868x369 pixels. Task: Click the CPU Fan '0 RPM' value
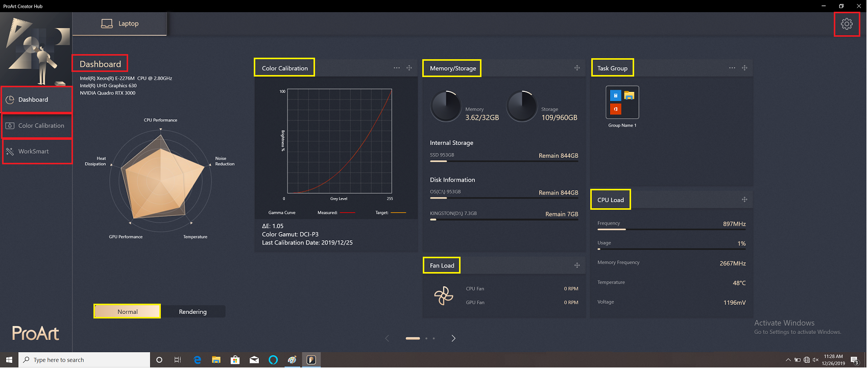571,289
